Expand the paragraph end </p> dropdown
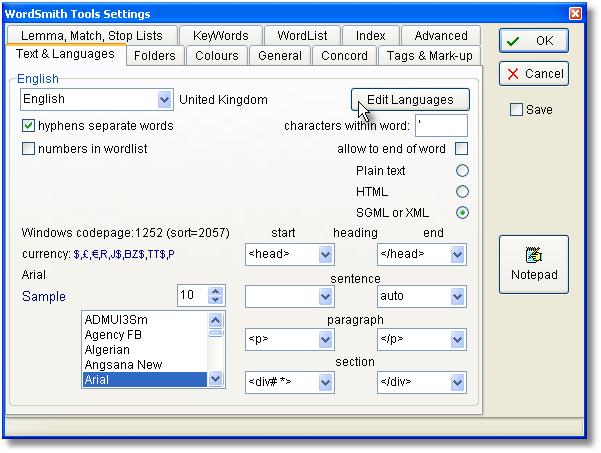The image size is (601, 453). coord(457,339)
